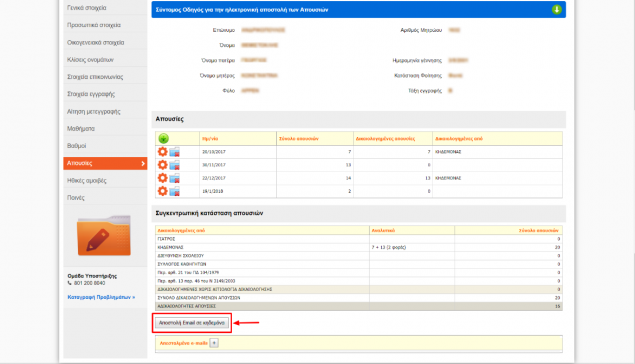635x364 pixels.
Task: Delete the first absence row's record
Action: pyautogui.click(x=175, y=152)
